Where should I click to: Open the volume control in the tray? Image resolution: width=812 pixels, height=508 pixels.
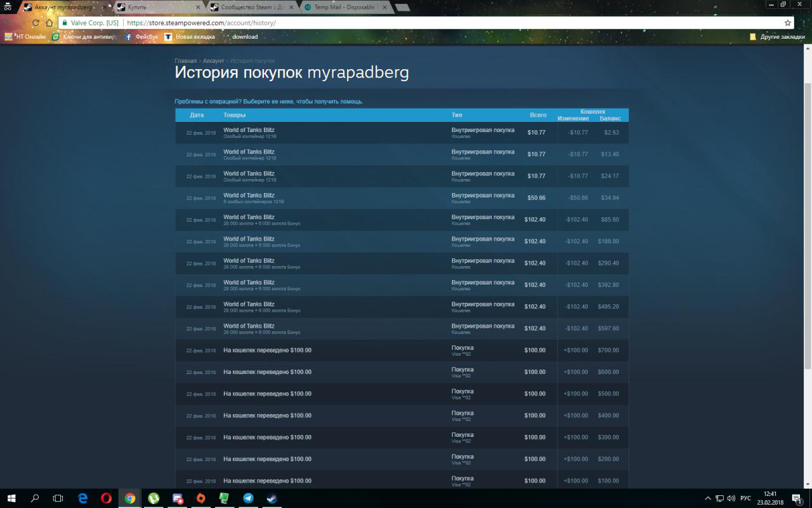tap(731, 498)
